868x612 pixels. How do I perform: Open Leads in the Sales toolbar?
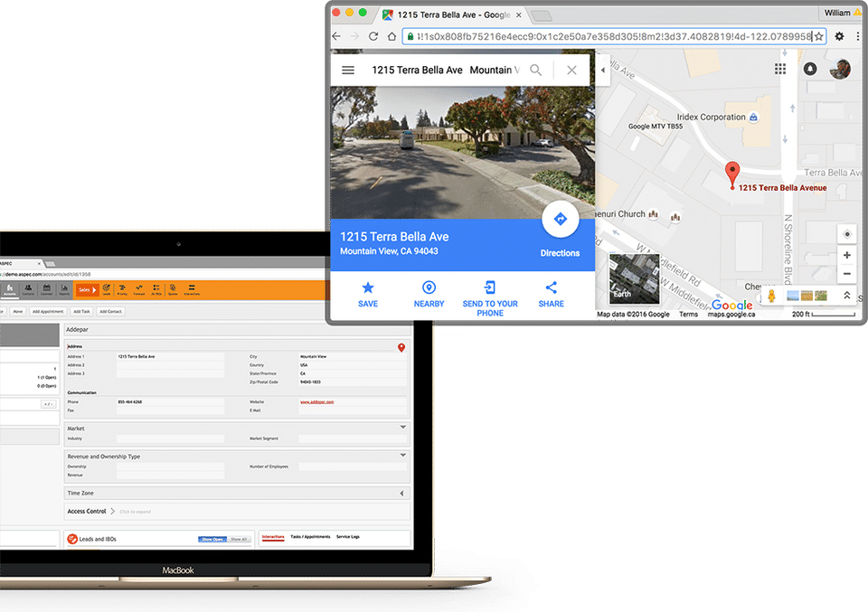pos(107,289)
